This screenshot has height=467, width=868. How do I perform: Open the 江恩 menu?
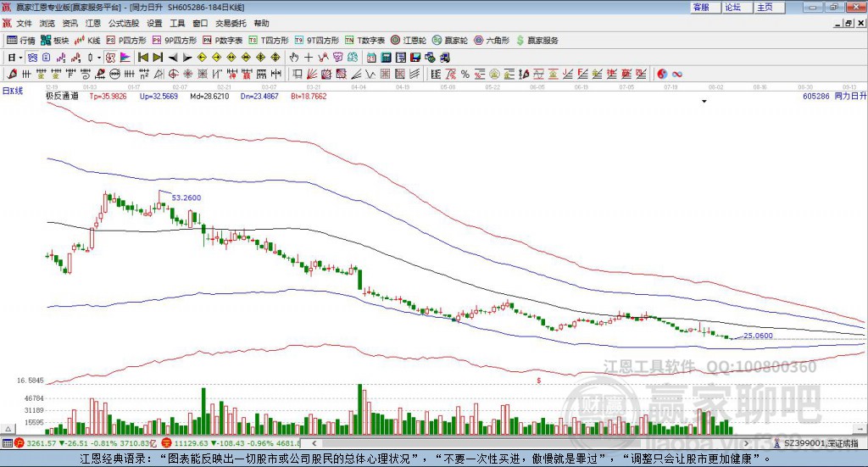[x=93, y=23]
